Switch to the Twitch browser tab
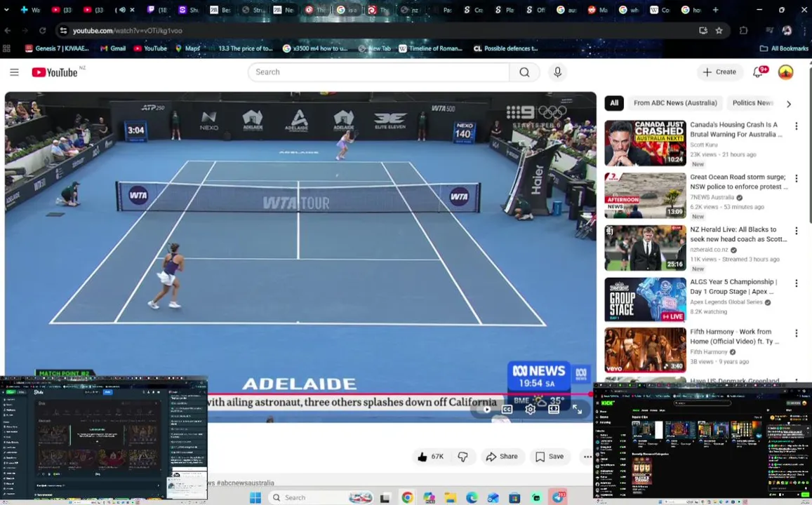The image size is (812, 505). [x=157, y=10]
